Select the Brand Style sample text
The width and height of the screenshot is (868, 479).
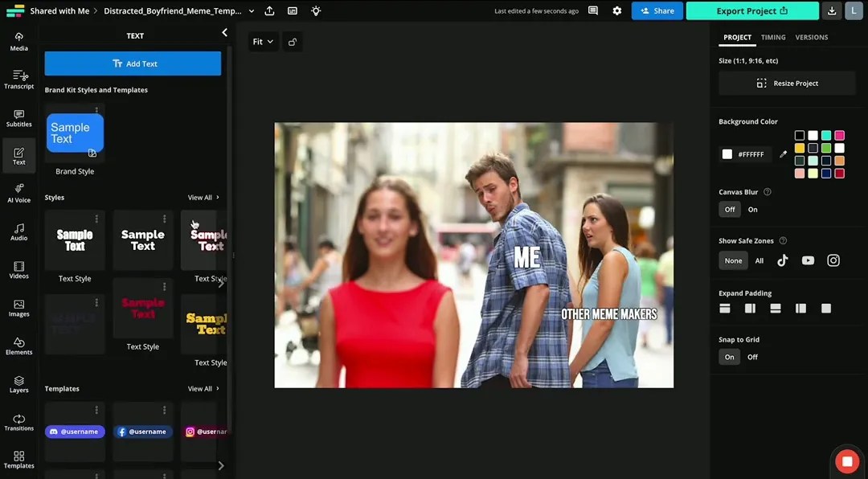[x=75, y=133]
